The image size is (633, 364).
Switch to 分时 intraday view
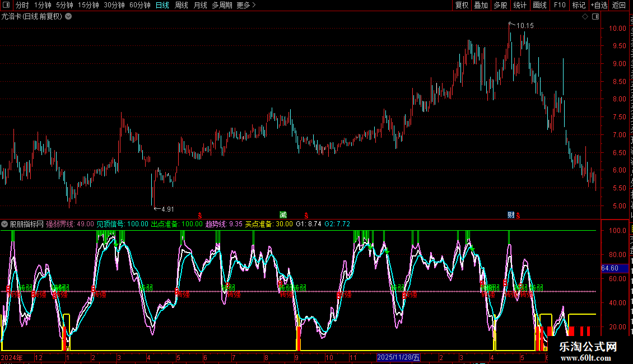(22, 5)
